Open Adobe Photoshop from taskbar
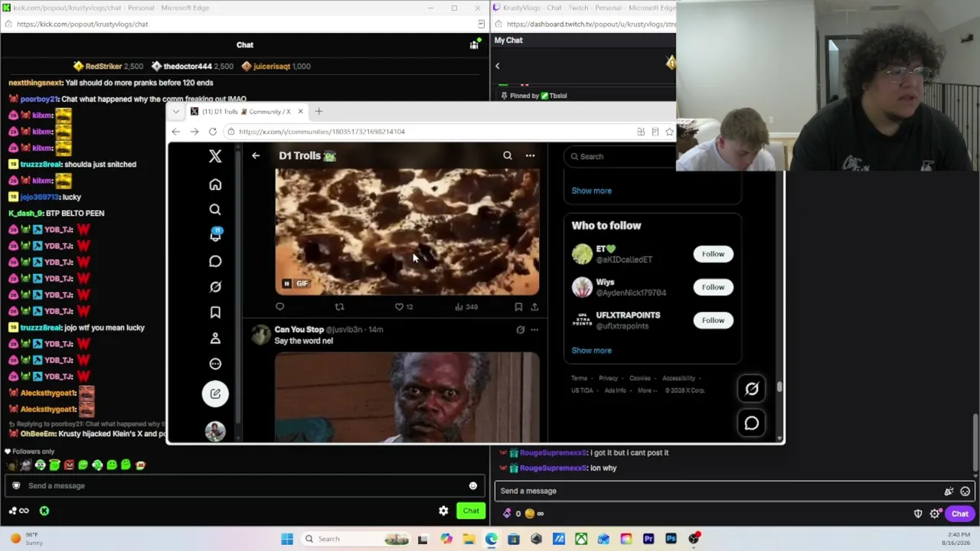This screenshot has width=980, height=551. pos(671,540)
